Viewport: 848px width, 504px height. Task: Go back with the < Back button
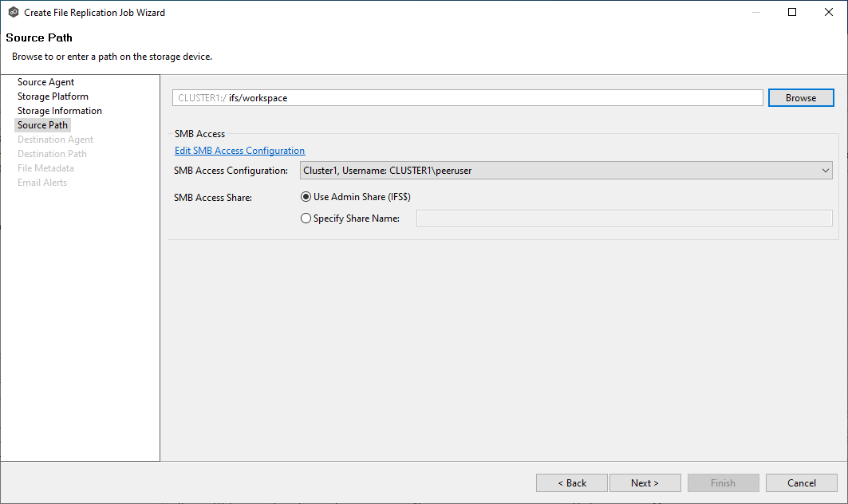(571, 483)
